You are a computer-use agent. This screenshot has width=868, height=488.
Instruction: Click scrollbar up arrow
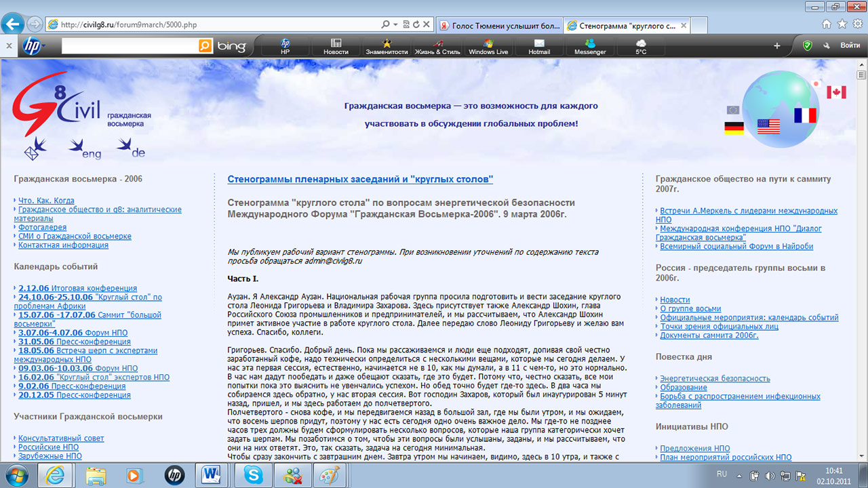click(862, 64)
